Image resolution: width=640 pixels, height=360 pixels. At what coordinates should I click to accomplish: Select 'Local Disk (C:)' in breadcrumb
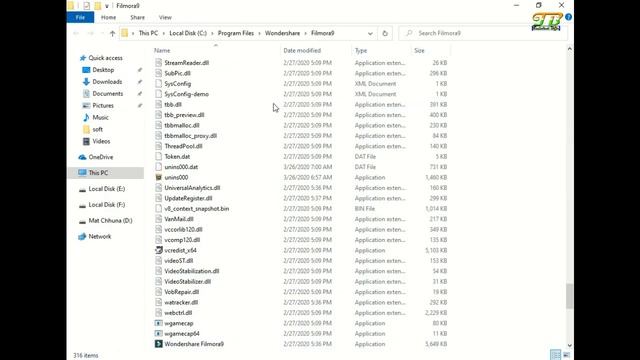188,33
